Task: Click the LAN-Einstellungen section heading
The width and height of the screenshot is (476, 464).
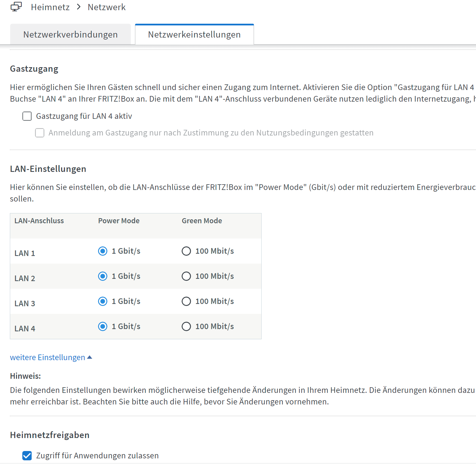Action: coord(48,169)
